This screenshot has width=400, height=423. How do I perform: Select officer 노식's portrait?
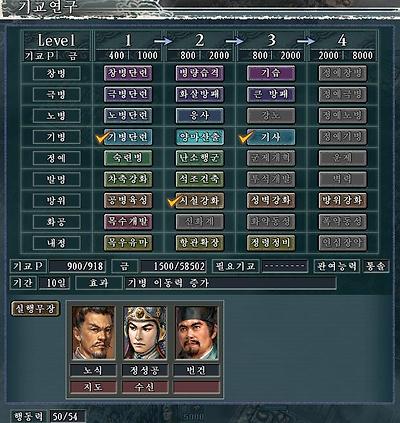tap(93, 333)
